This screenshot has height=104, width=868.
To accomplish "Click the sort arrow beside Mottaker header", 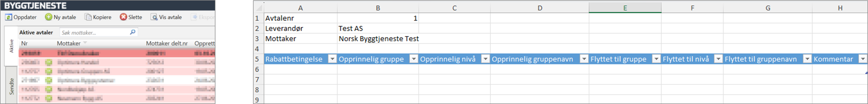I will [x=85, y=43].
